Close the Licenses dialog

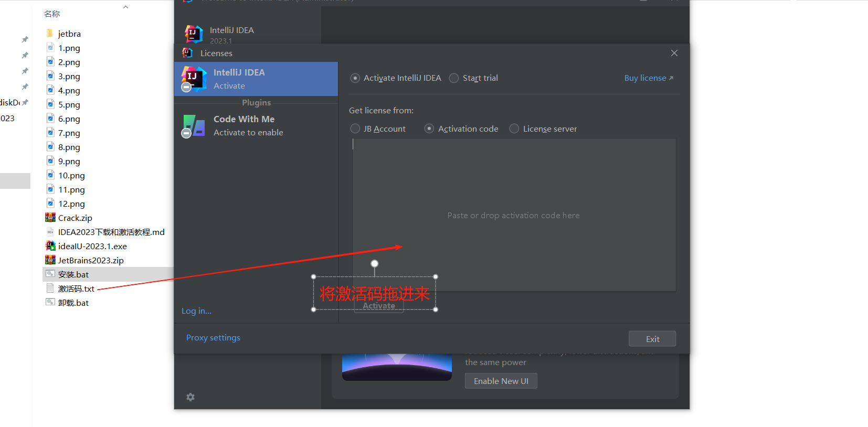click(x=674, y=53)
